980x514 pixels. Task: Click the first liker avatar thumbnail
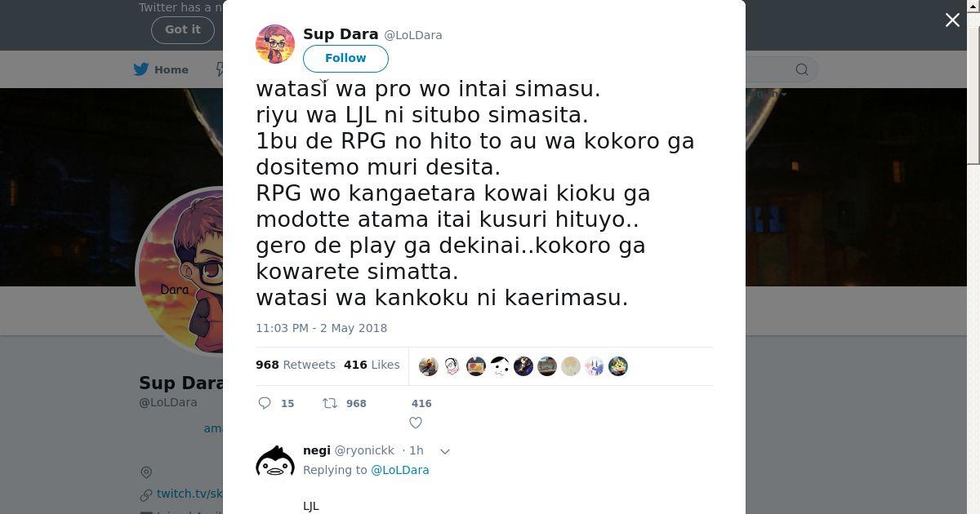[429, 366]
